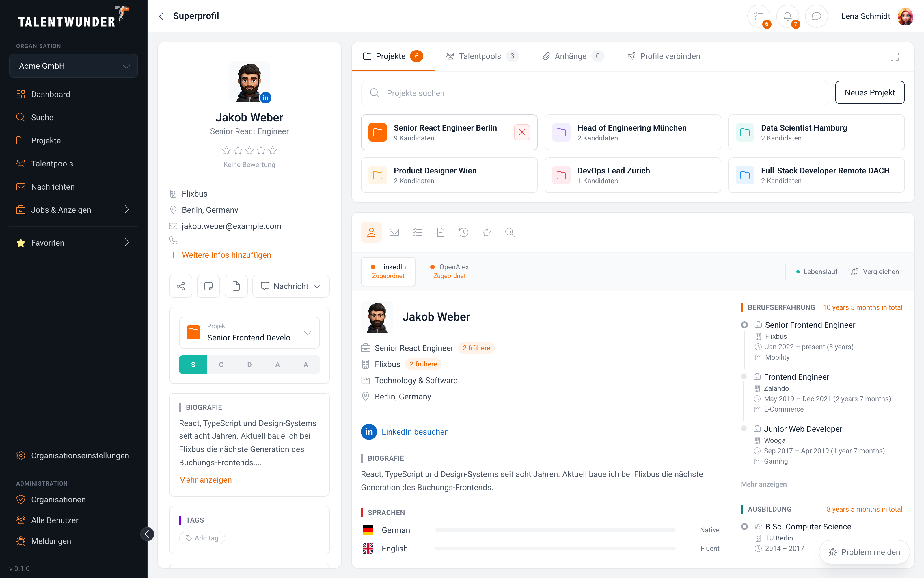The height and width of the screenshot is (578, 924).
Task: Show more of left Biografie via Mehr anzeigen
Action: [205, 480]
